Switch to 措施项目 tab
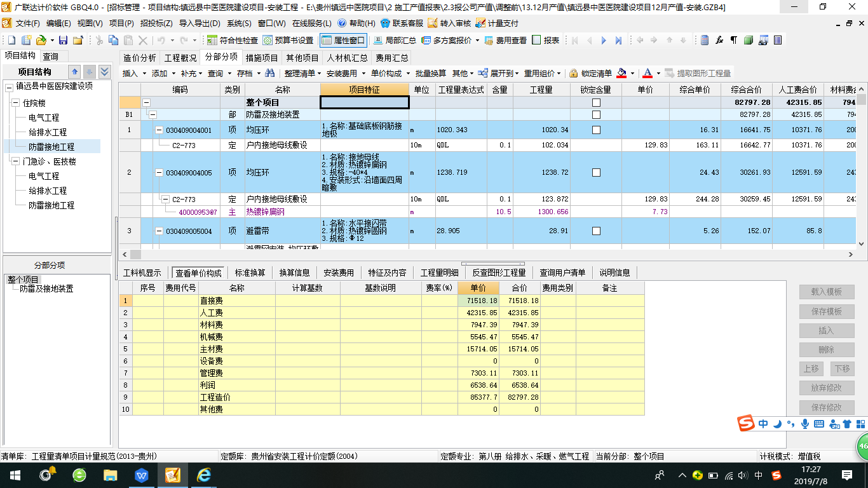868x488 pixels. click(x=262, y=58)
